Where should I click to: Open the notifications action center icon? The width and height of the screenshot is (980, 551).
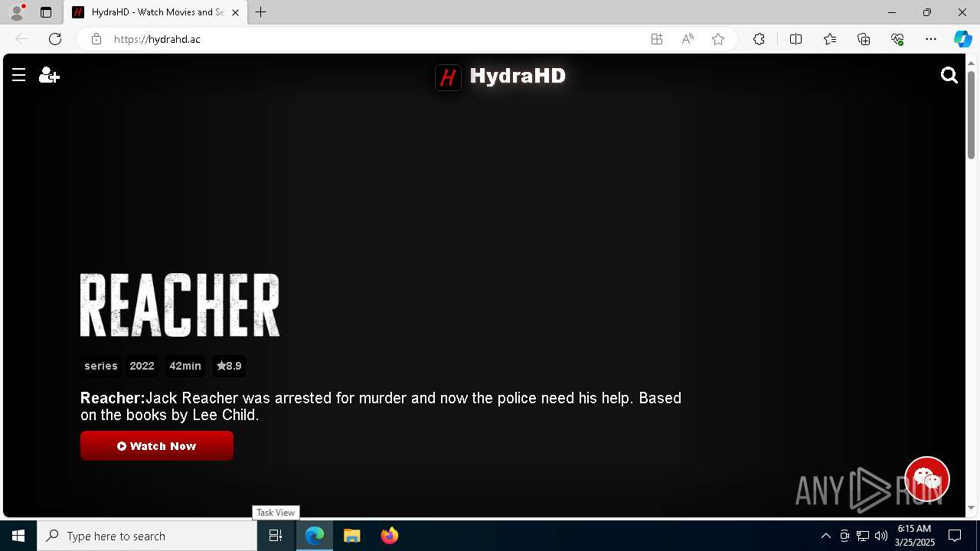955,536
